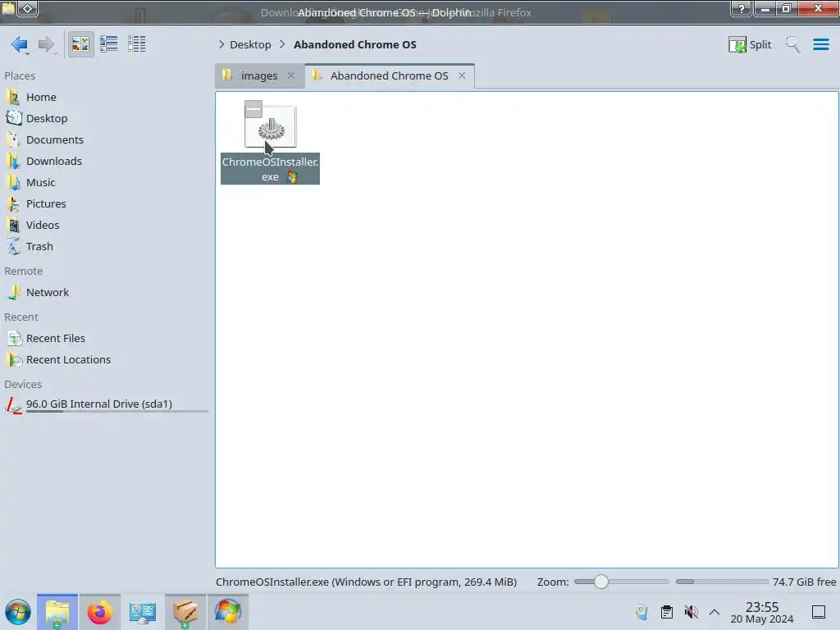Open the Start menu orb
This screenshot has width=840, height=630.
tap(18, 612)
